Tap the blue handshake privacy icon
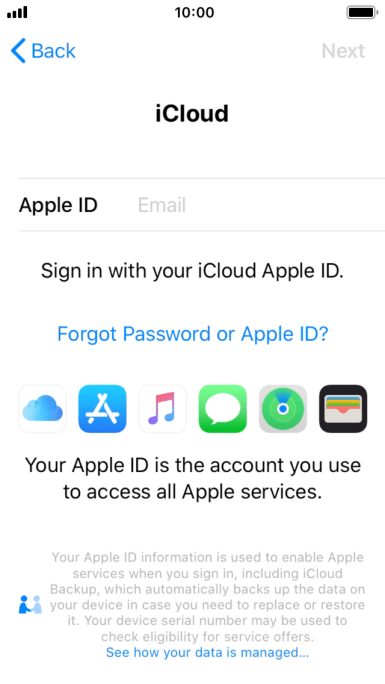Screen dimensions: 385x684 pyautogui.click(x=30, y=605)
